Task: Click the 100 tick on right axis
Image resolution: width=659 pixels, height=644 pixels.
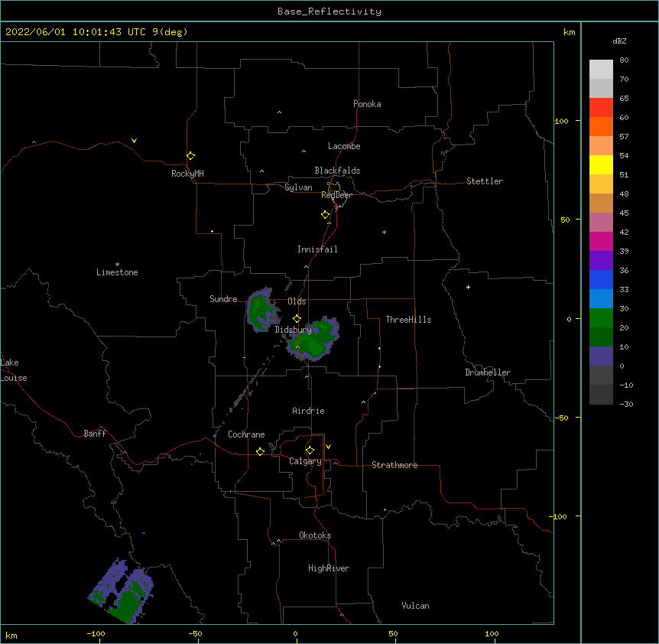Action: 561,121
